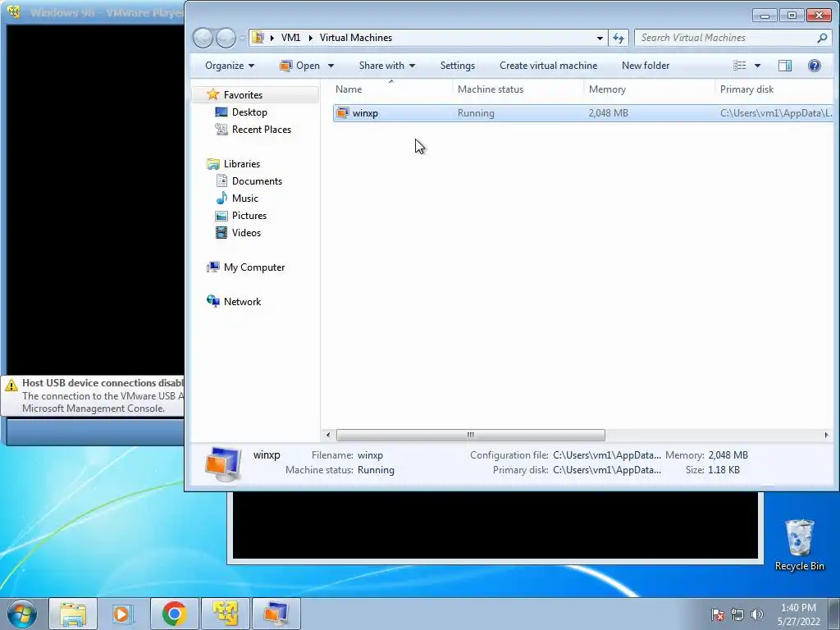The width and height of the screenshot is (840, 630).
Task: Click the horizontal scrollbar right arrow
Action: click(x=826, y=435)
